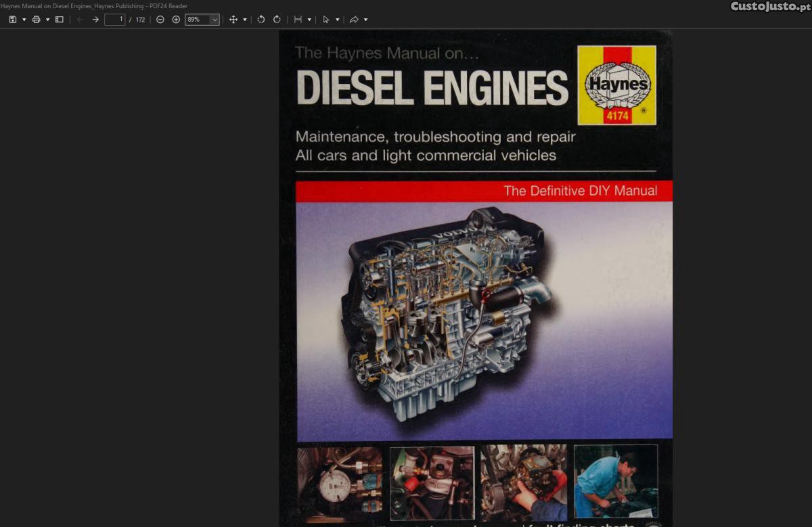The height and width of the screenshot is (527, 812).
Task: Rotate page clockwise
Action: pos(277,20)
